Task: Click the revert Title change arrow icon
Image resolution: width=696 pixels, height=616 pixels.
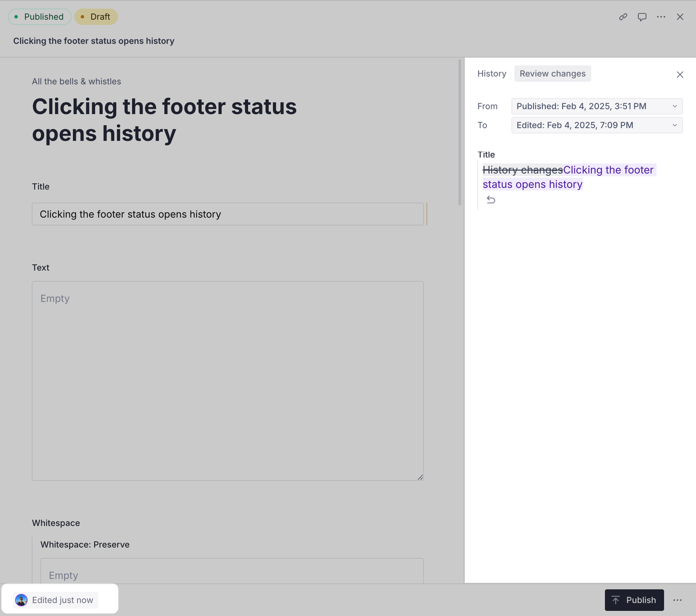Action: click(x=491, y=199)
